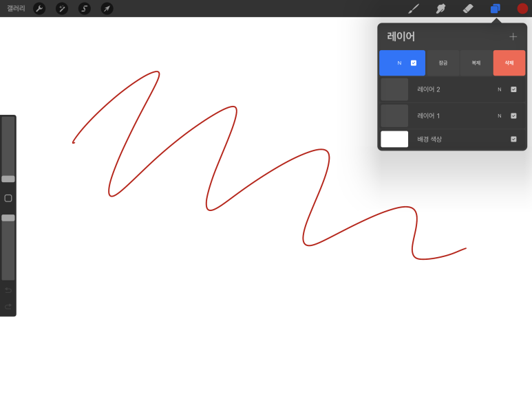Viewport: 532px width, 398px height.
Task: Tap 삭제 to delete the layer
Action: [509, 63]
